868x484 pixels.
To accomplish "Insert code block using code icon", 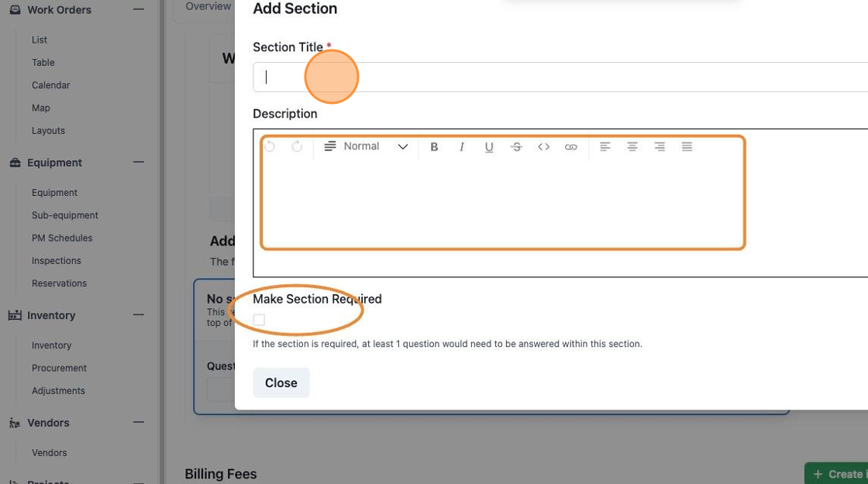I will click(x=543, y=146).
